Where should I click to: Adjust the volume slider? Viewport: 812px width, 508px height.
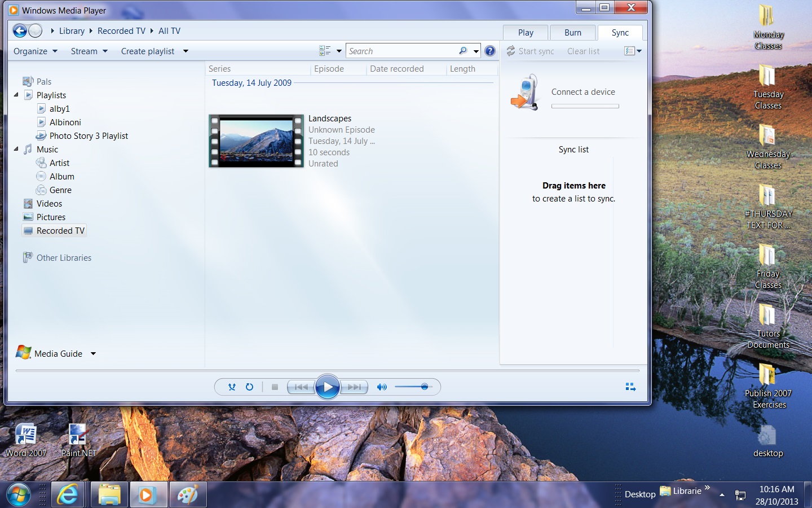424,387
